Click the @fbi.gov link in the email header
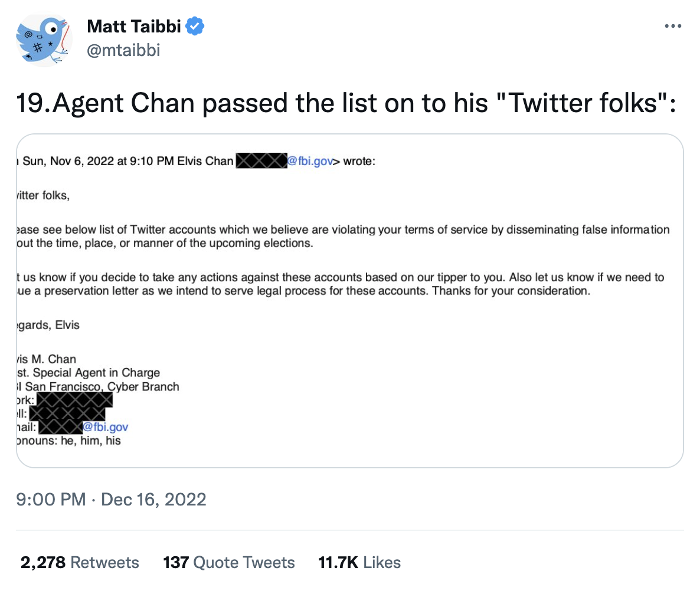Screen dimensions: 700x591 pos(309,162)
